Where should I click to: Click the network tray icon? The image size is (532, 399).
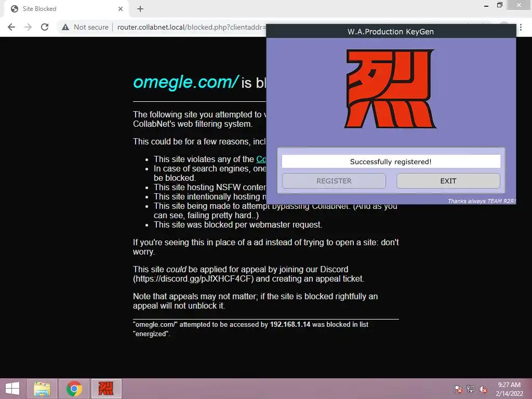coord(471,389)
